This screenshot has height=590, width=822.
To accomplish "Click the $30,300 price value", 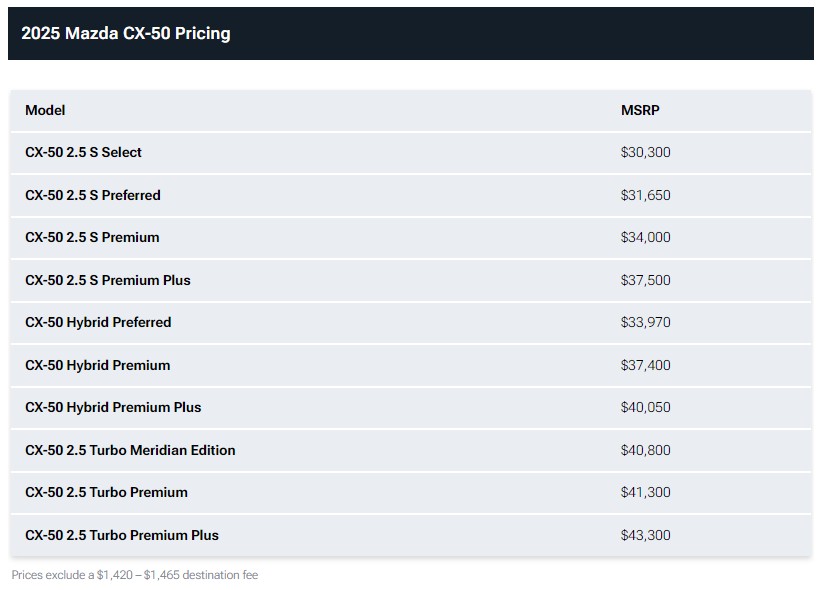I will [645, 152].
